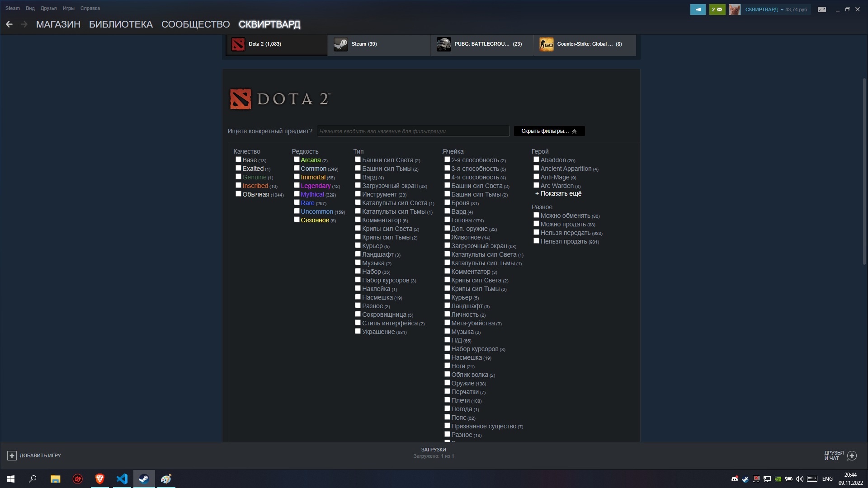Open the СООБЩЕСТВО section

point(196,24)
